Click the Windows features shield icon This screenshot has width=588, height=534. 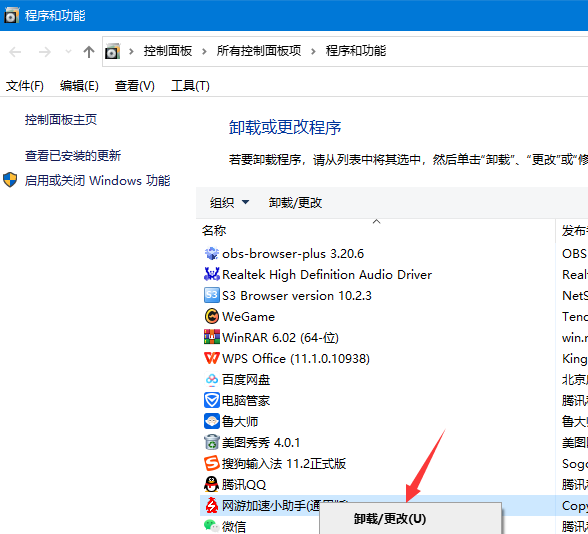tap(10, 180)
